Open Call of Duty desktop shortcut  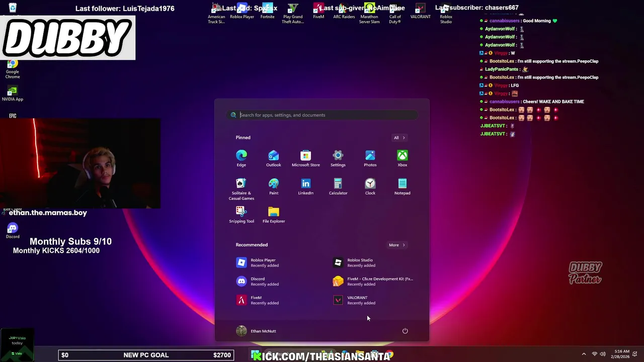(395, 14)
